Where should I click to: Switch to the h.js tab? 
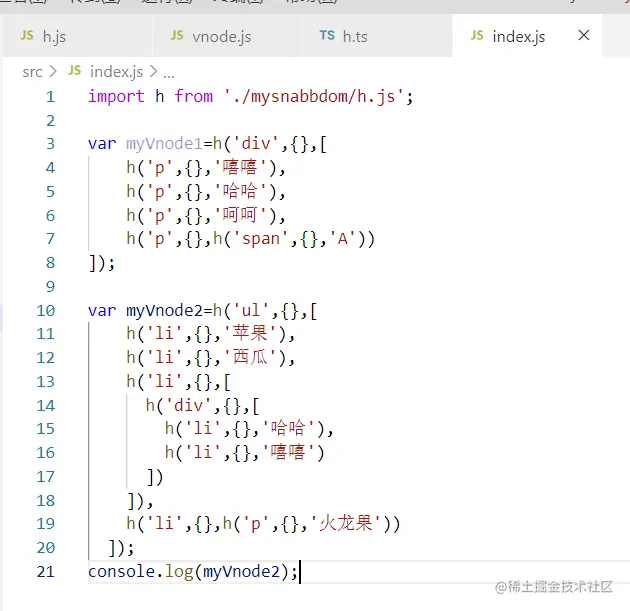pos(76,36)
